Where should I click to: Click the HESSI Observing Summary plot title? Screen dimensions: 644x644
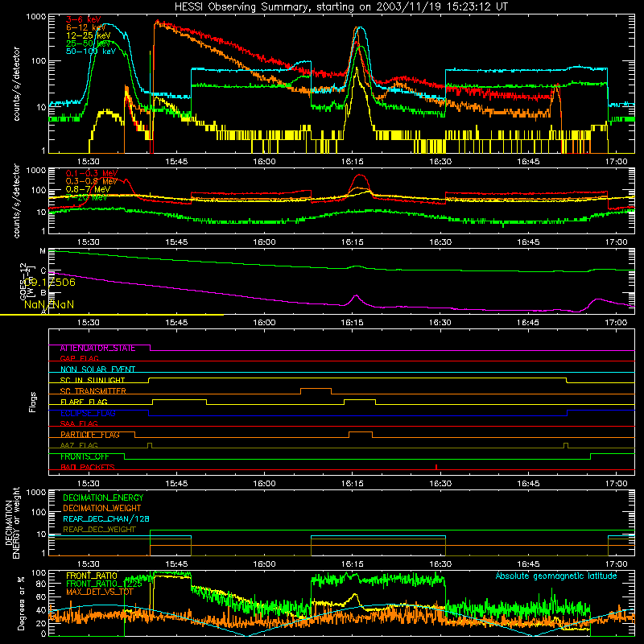(x=341, y=7)
